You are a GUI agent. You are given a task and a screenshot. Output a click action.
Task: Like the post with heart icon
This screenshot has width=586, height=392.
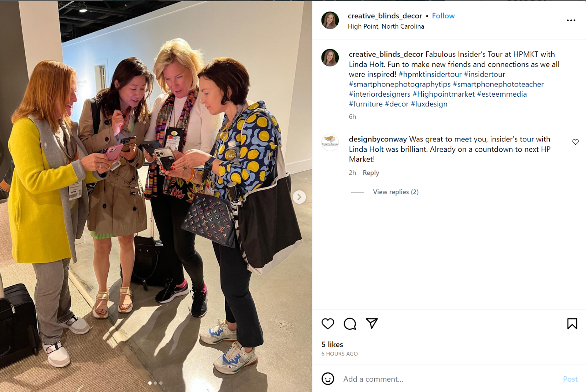[328, 324]
